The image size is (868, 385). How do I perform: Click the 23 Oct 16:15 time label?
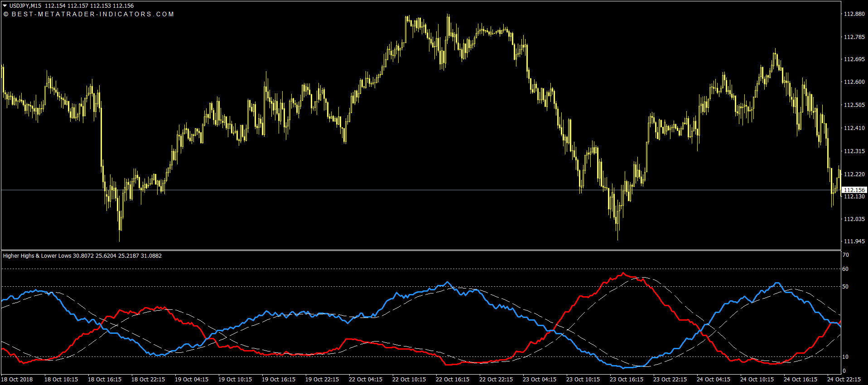click(627, 380)
